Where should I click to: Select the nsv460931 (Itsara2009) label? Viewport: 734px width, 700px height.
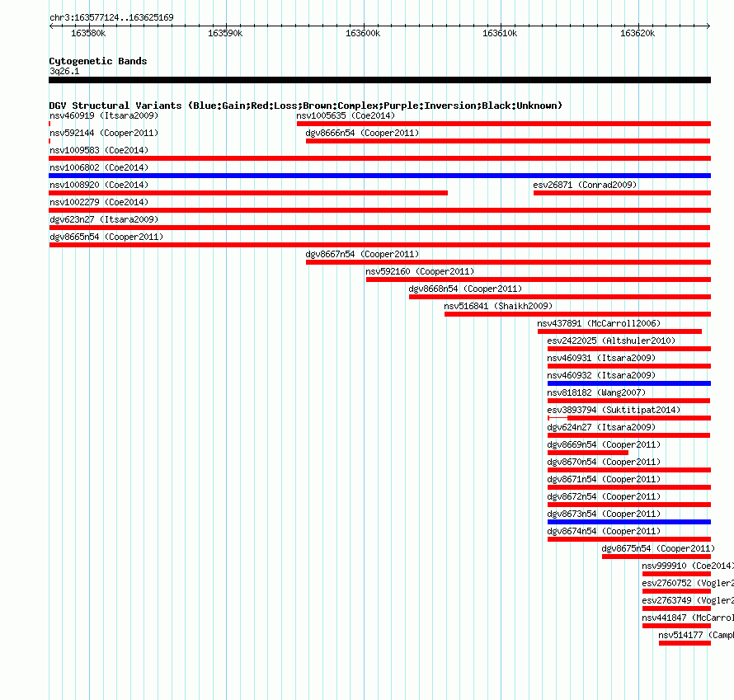click(601, 358)
